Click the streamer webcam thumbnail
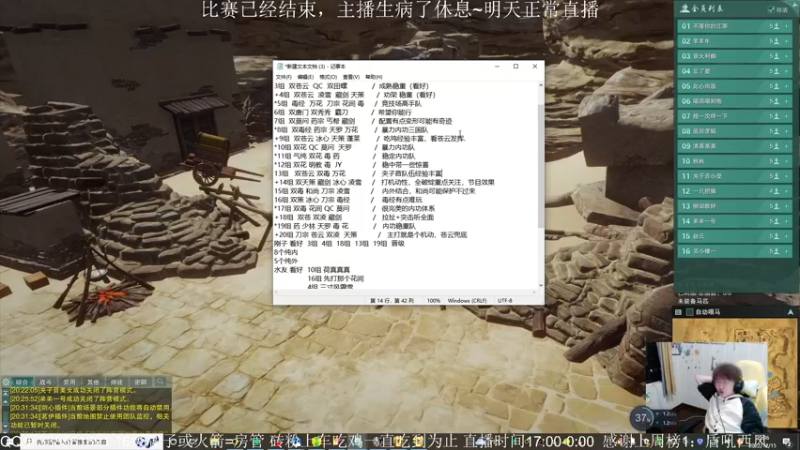This screenshot has width=800, height=450. [708, 388]
